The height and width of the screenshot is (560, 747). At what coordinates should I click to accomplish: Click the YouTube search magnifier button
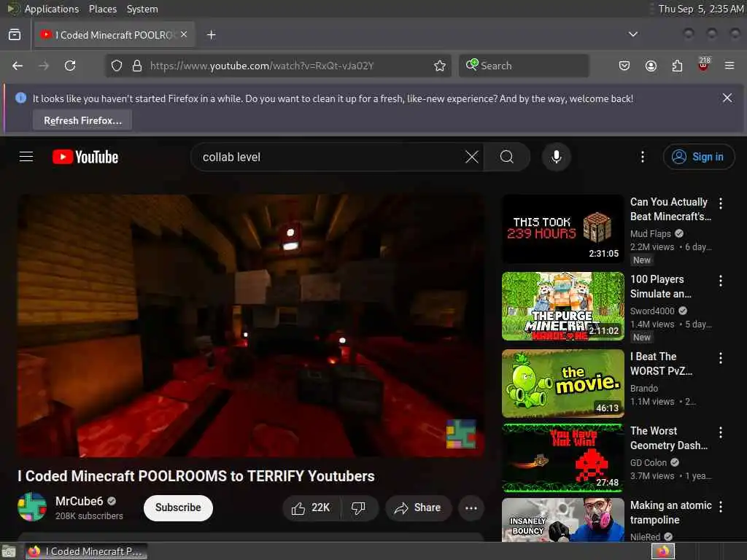tap(507, 157)
